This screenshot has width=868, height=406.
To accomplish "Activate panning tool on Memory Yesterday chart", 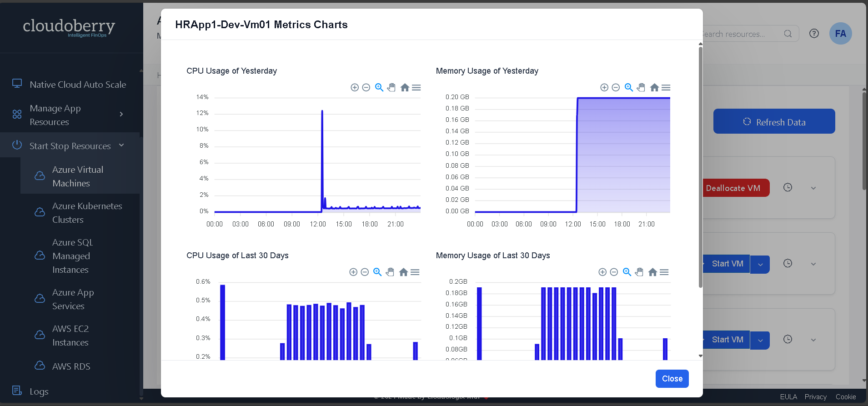I will click(x=641, y=87).
